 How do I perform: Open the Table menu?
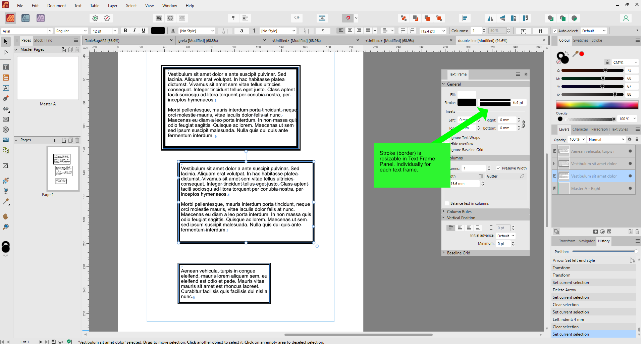(95, 5)
